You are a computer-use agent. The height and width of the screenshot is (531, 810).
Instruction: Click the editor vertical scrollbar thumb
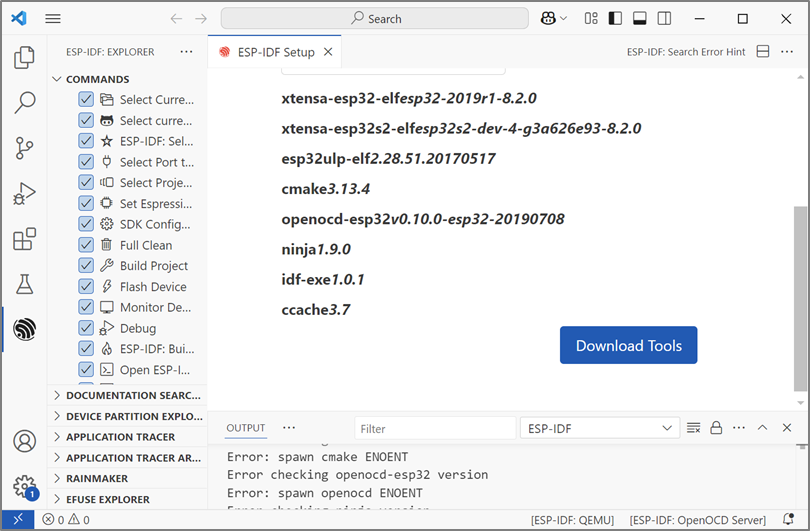pyautogui.click(x=800, y=299)
